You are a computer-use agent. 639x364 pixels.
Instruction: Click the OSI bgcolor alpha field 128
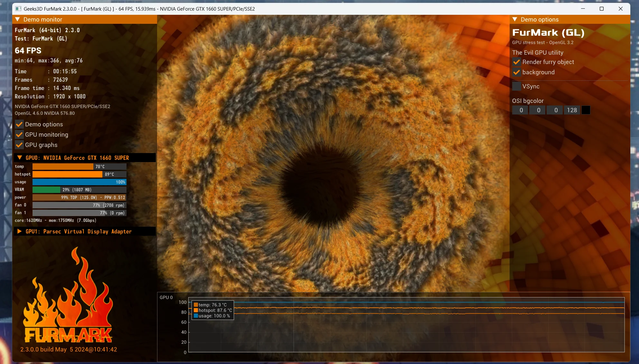tap(572, 110)
